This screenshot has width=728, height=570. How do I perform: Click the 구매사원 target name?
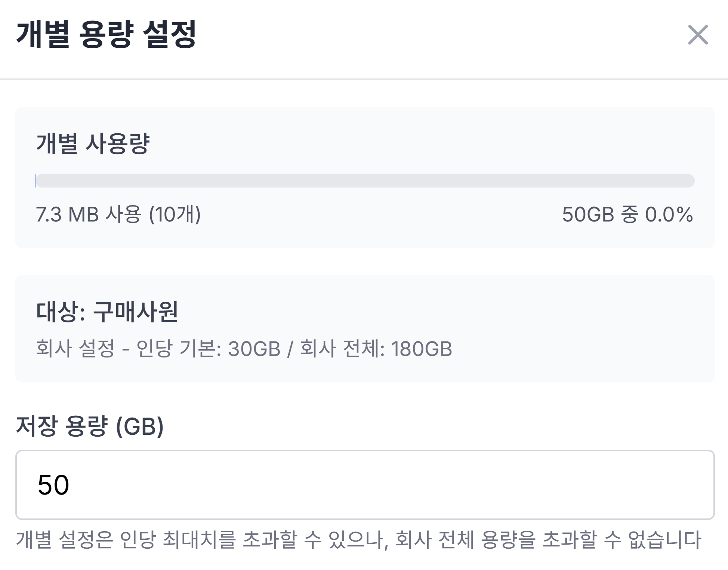pos(135,312)
